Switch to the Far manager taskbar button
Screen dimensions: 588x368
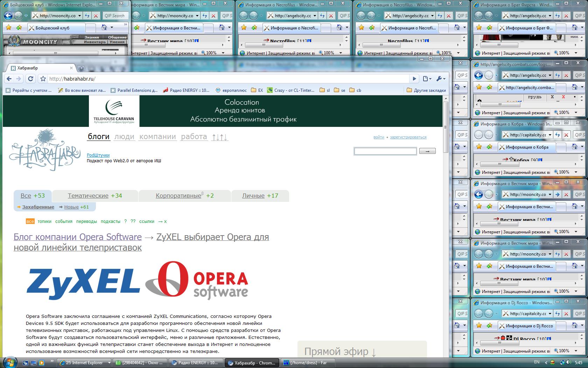coord(308,363)
